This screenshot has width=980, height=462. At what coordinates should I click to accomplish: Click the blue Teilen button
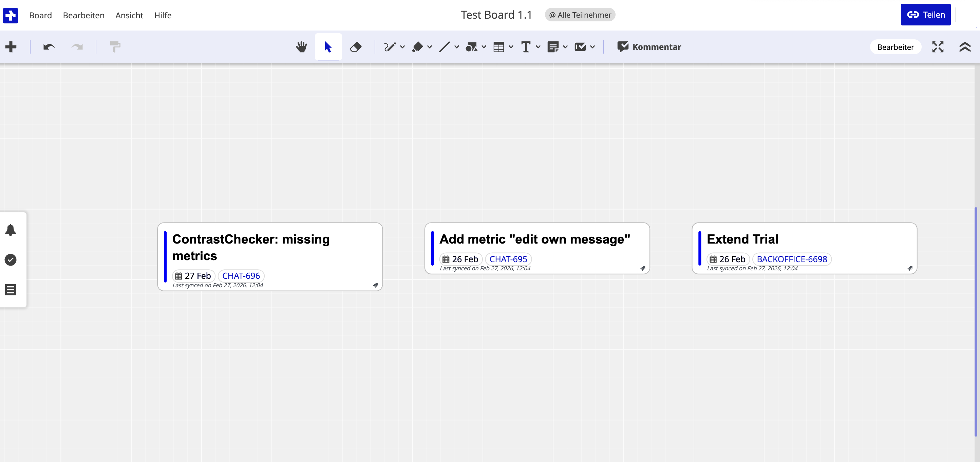[926, 15]
